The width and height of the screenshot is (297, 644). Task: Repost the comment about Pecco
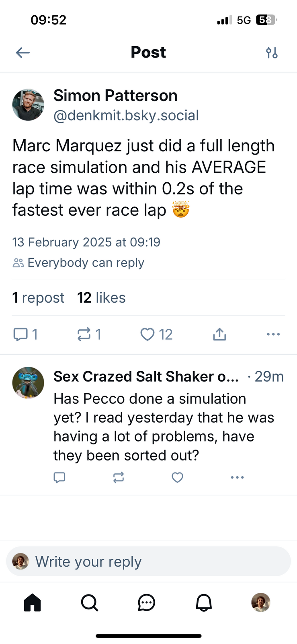(x=119, y=477)
